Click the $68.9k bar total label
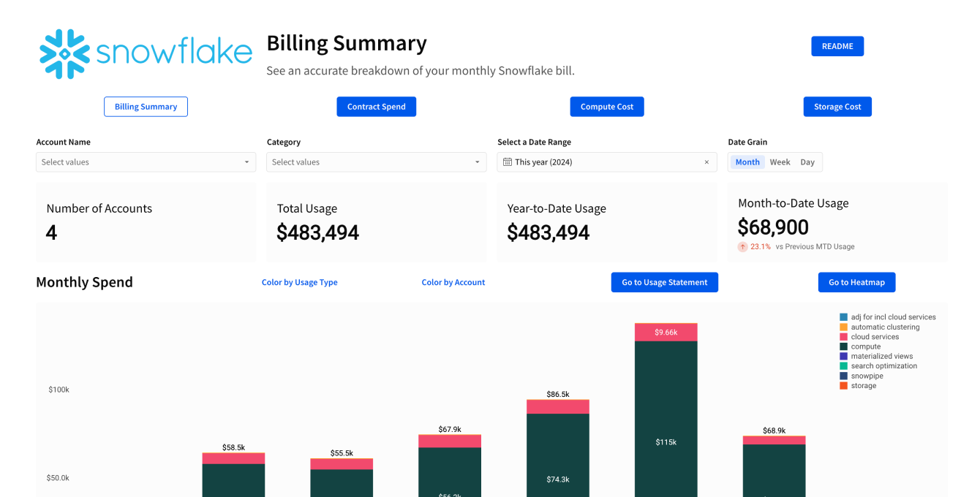This screenshot has width=980, height=497. coord(774,430)
